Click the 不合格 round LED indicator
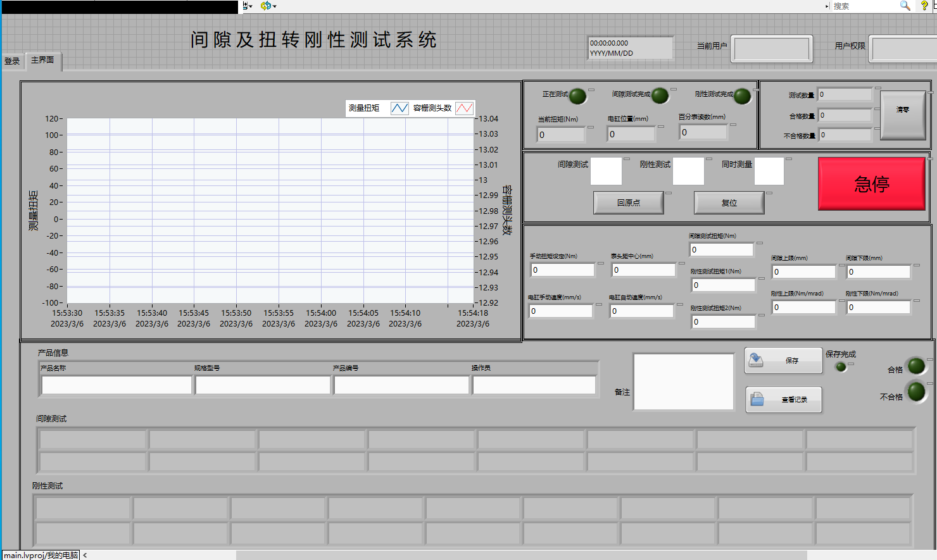937x560 pixels. coord(916,392)
